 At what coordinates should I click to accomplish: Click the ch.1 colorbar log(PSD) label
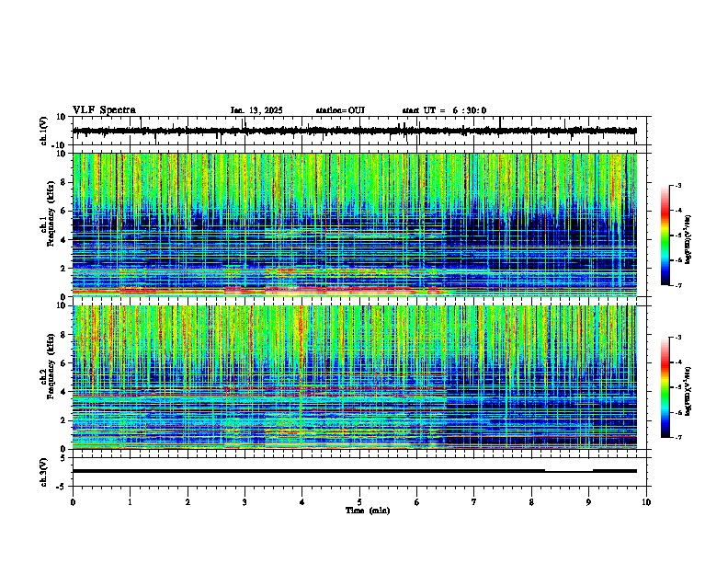pos(688,239)
